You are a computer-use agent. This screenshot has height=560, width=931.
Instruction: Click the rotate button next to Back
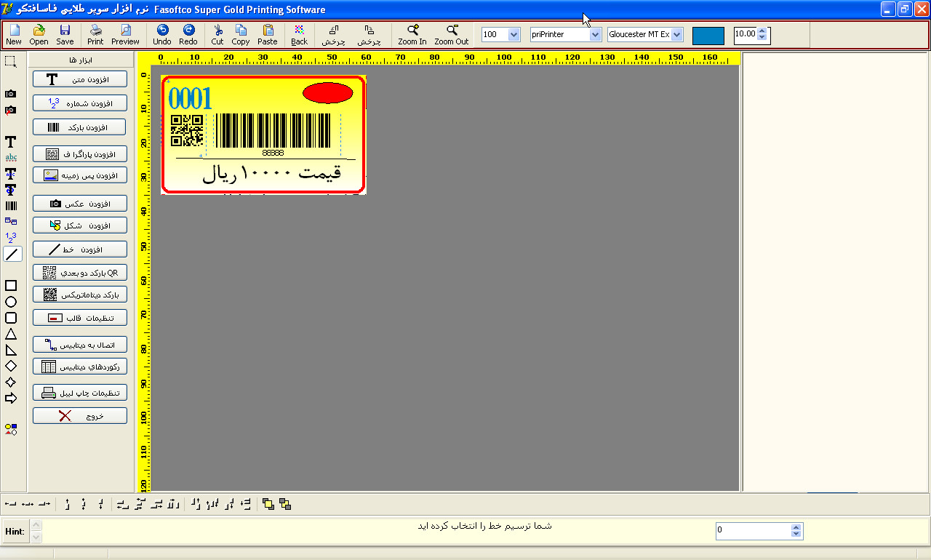click(x=333, y=35)
